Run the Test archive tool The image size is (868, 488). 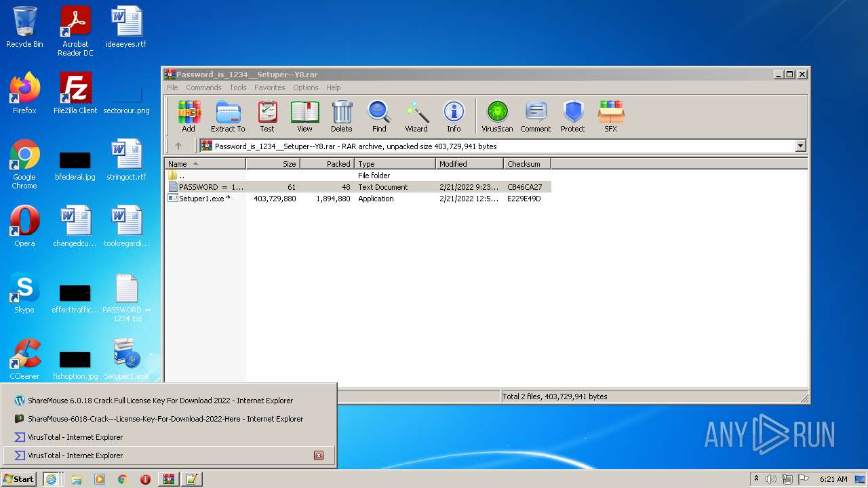(267, 117)
